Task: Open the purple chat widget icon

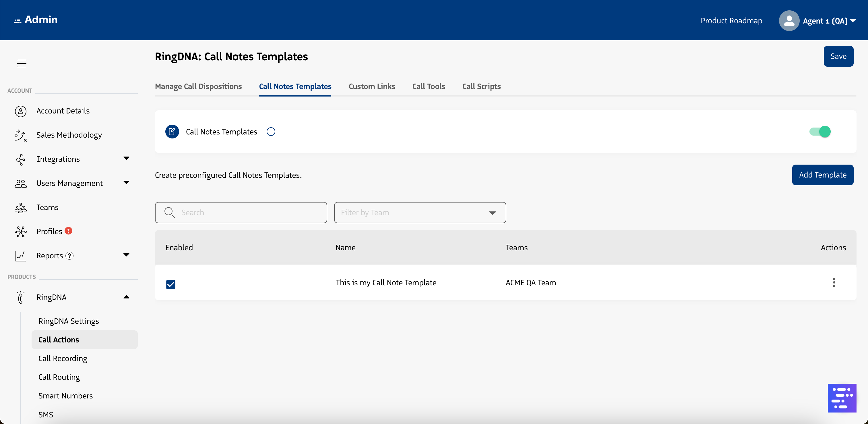Action: (x=841, y=398)
